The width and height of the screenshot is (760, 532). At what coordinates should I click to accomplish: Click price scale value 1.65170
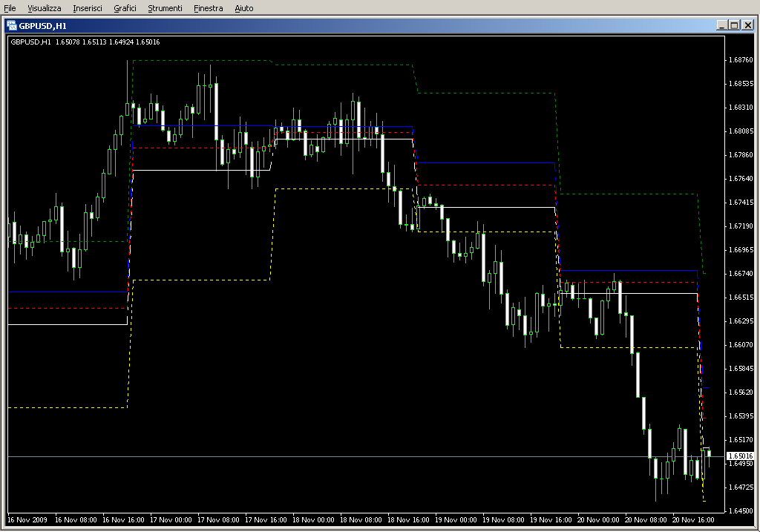tap(741, 440)
